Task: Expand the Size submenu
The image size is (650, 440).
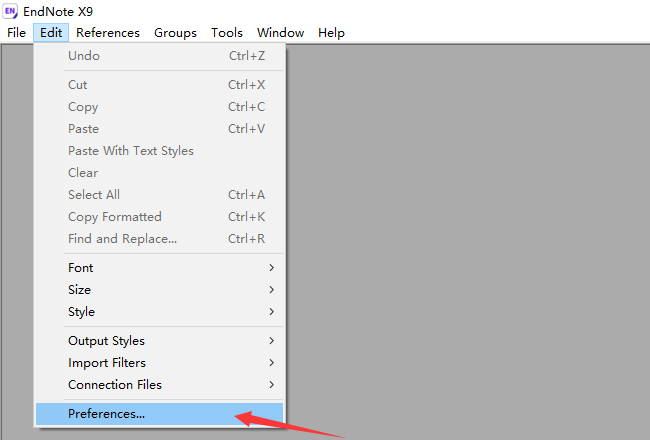Action: (x=80, y=290)
